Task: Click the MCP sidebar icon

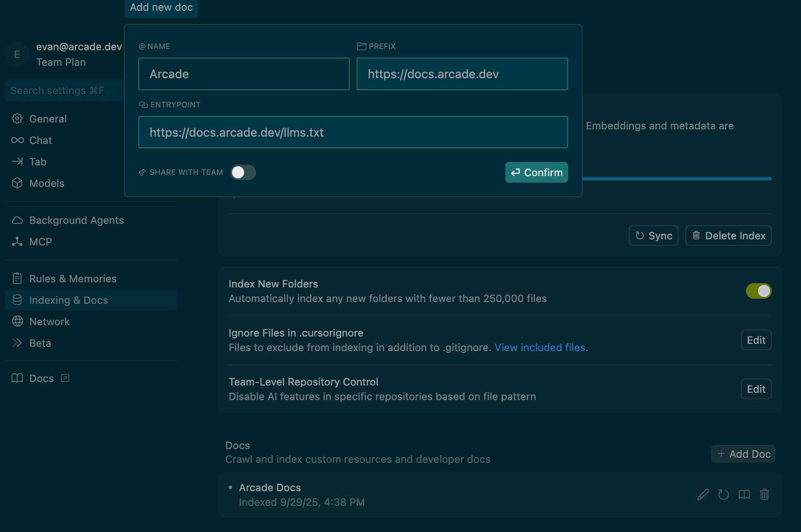Action: (17, 242)
